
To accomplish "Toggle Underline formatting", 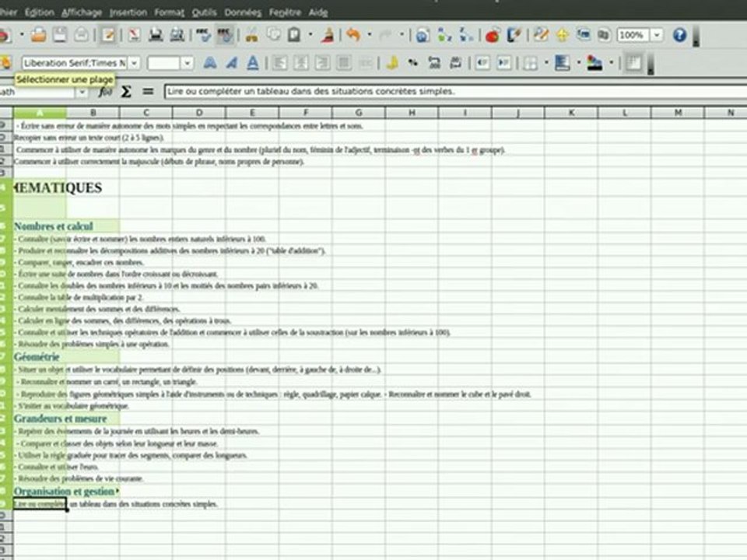I will pyautogui.click(x=253, y=63).
